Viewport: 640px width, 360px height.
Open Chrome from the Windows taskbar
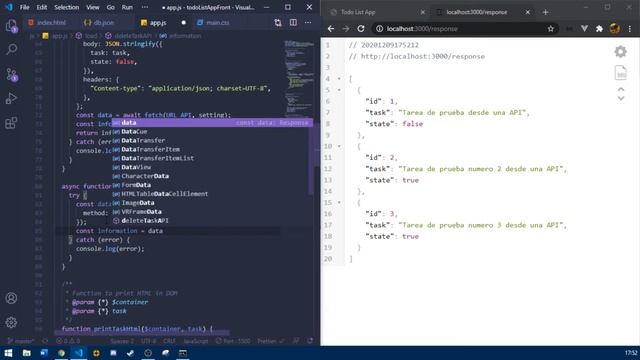(x=61, y=353)
